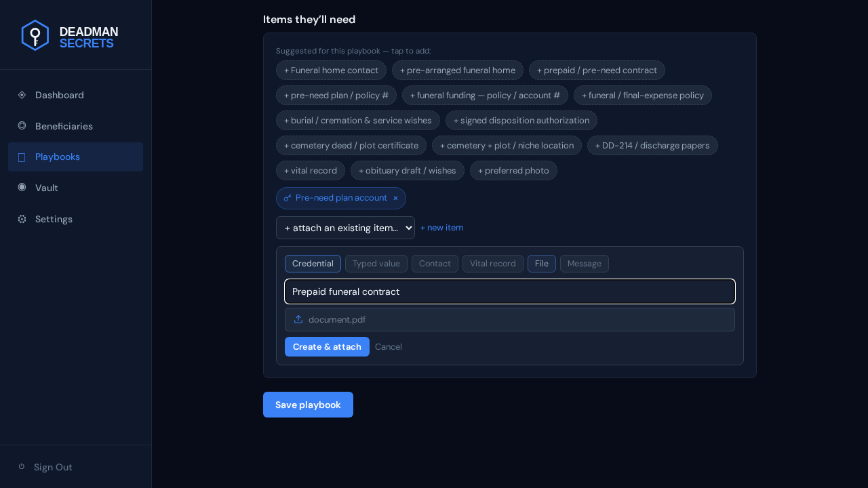This screenshot has height=488, width=868.
Task: Click the Vault icon in sidebar
Action: (22, 187)
